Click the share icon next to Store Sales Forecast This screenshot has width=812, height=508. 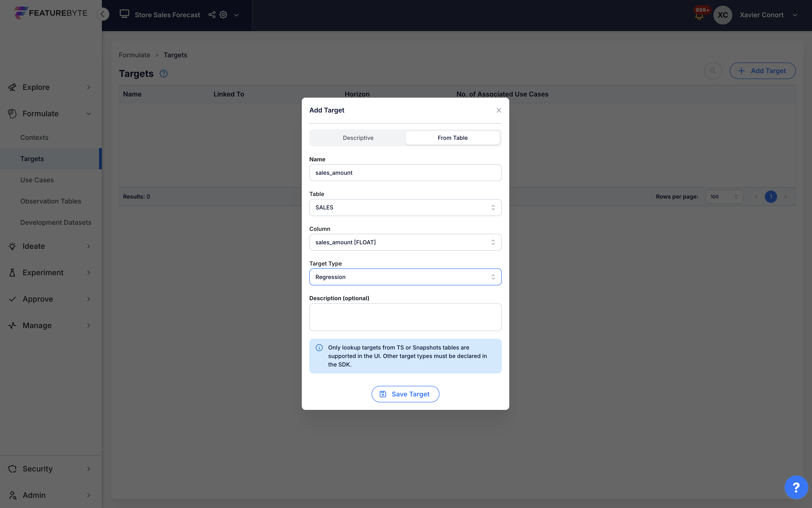point(211,15)
